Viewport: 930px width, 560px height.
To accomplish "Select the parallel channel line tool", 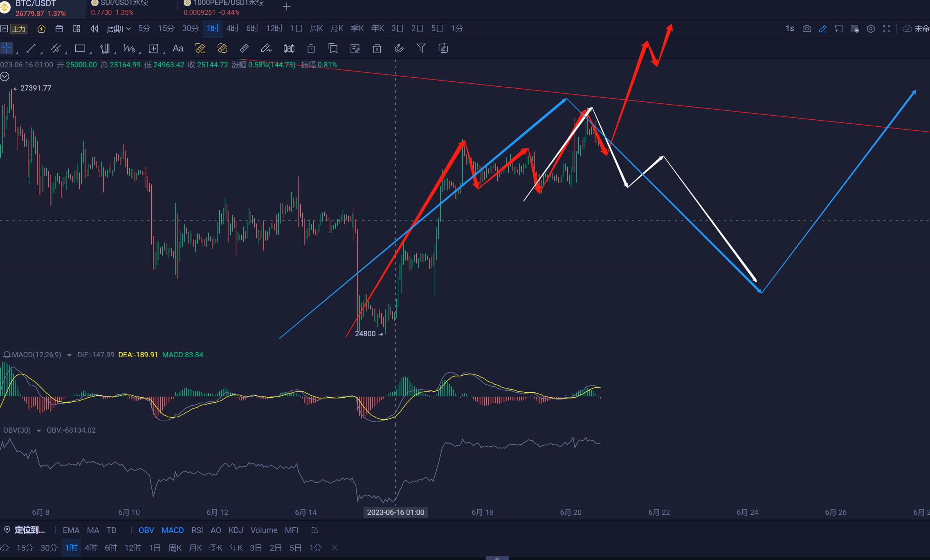I will coord(55,49).
